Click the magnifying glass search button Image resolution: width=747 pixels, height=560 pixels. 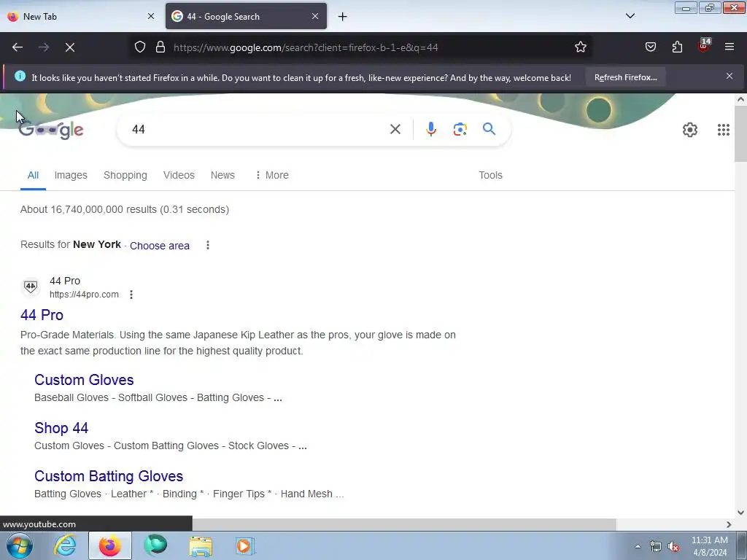489,128
